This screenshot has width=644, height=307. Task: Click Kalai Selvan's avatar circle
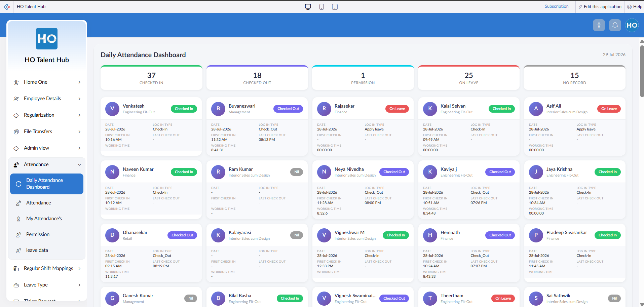point(430,109)
